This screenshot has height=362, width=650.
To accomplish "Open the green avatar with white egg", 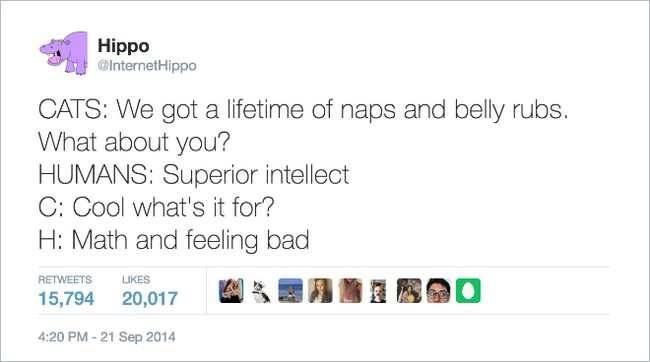I will point(468,291).
